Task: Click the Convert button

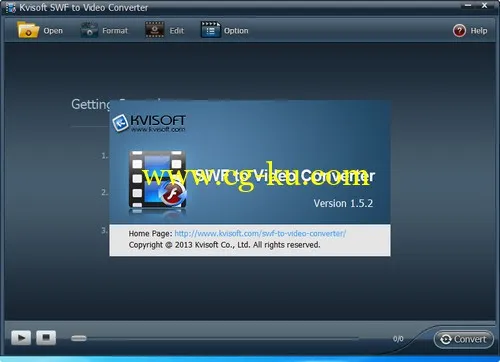Action: (x=464, y=339)
